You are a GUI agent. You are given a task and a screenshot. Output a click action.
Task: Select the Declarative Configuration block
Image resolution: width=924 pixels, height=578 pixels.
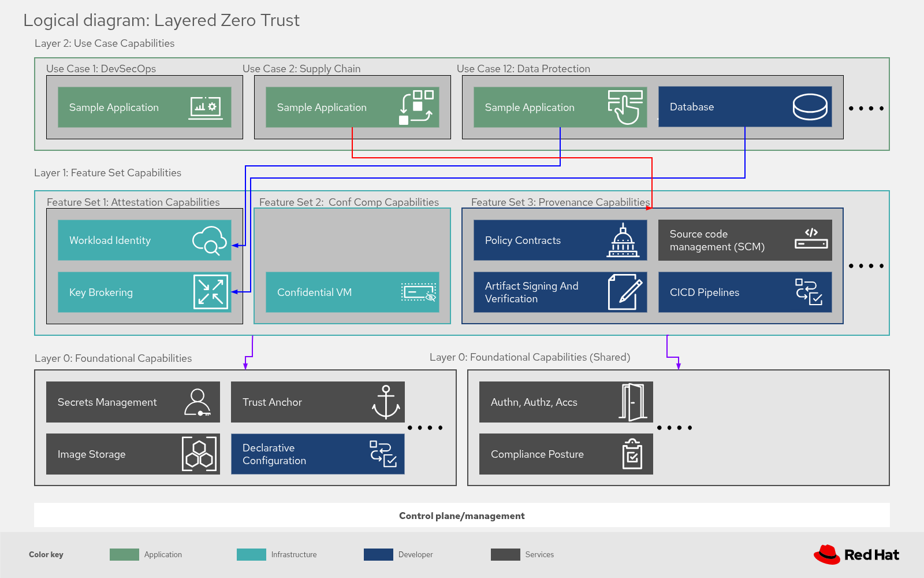point(318,454)
